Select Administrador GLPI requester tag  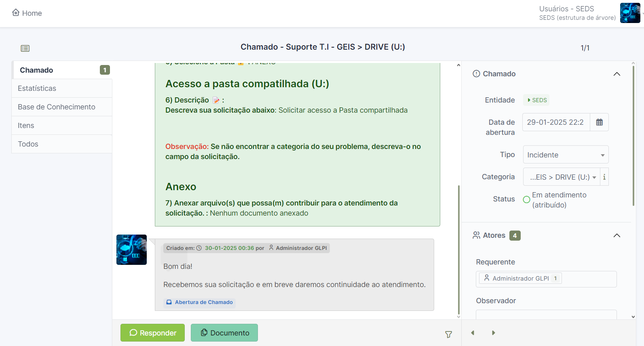coord(520,278)
